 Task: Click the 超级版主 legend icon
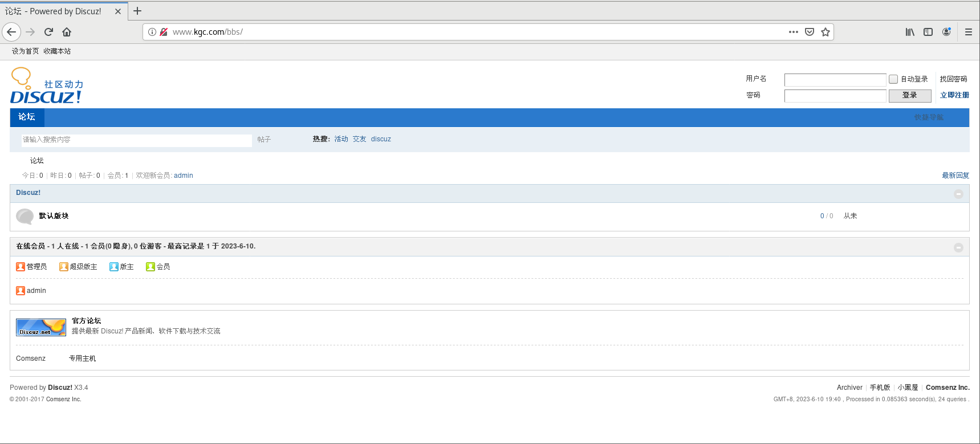click(64, 267)
